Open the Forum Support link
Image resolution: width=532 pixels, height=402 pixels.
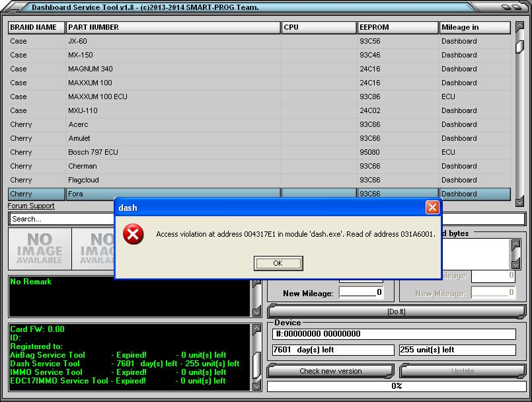point(31,206)
